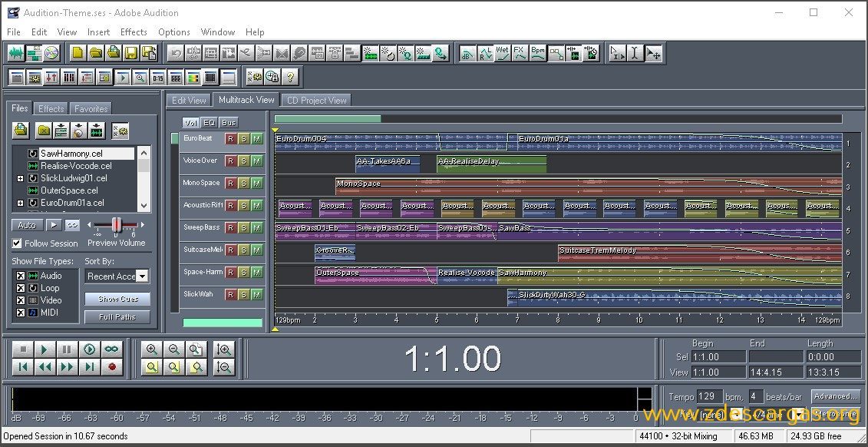Click the red Record button
Viewport: 868px width, 447px height.
coord(112,366)
